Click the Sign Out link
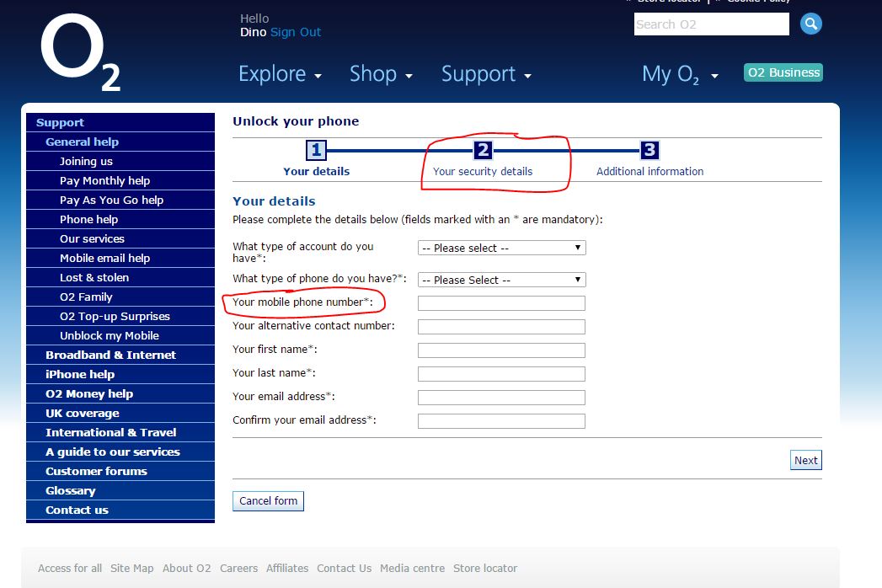Image resolution: width=882 pixels, height=588 pixels. (296, 32)
